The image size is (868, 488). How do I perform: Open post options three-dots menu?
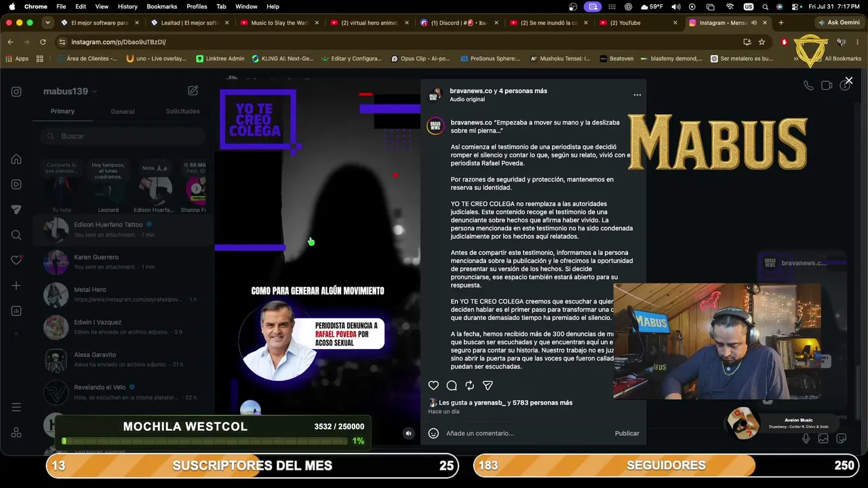(x=637, y=95)
